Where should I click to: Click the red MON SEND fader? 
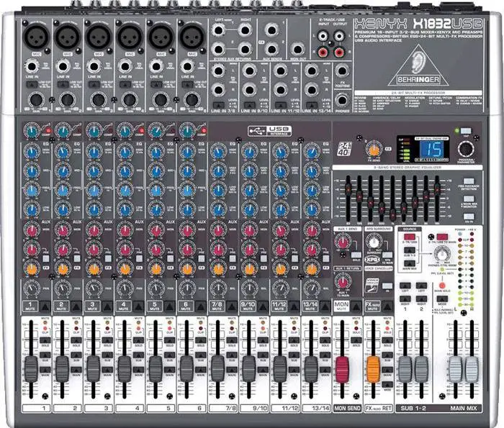click(341, 369)
